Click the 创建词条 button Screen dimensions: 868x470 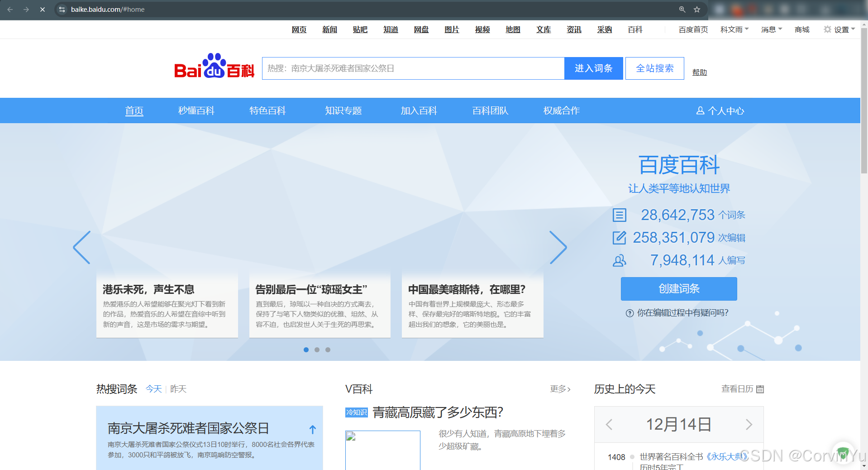(x=679, y=289)
